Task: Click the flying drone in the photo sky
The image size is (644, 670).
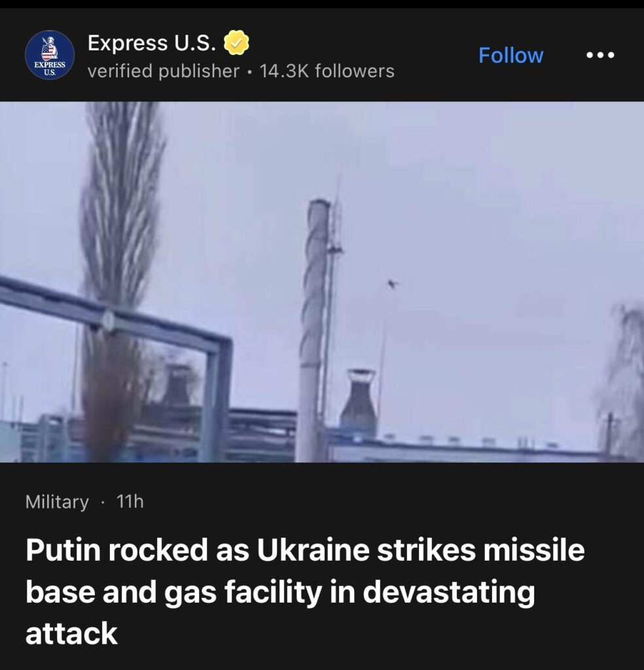Action: [x=392, y=284]
